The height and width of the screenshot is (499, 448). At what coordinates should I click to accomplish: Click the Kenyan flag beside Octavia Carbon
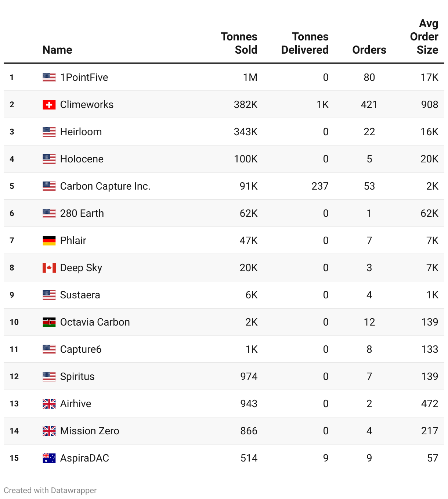click(x=49, y=322)
